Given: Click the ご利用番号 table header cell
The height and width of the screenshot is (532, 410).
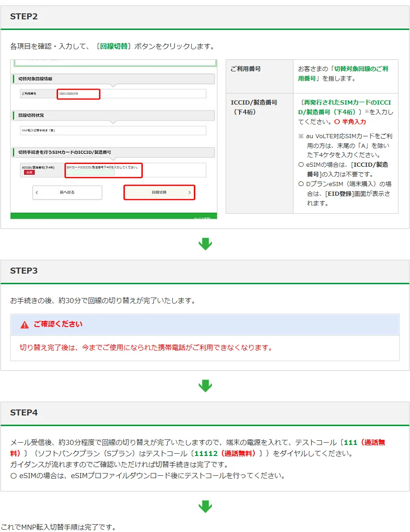Looking at the screenshot, I should click(260, 76).
